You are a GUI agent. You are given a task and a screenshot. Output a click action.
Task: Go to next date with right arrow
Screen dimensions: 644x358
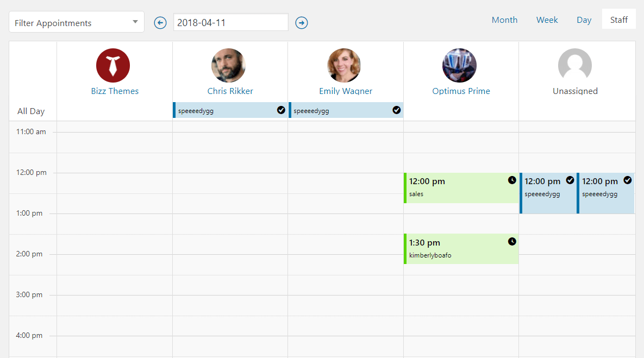click(302, 23)
